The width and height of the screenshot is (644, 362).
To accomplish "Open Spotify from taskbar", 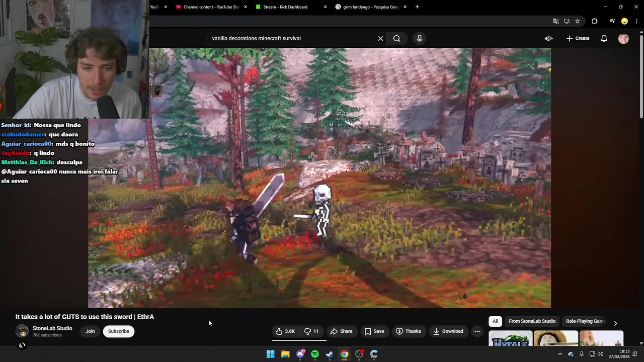I will point(315,354).
